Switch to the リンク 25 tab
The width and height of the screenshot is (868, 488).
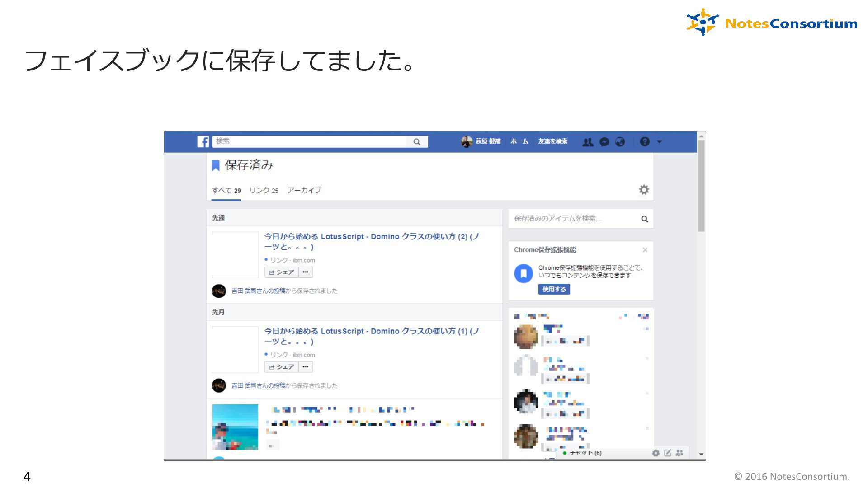click(264, 190)
